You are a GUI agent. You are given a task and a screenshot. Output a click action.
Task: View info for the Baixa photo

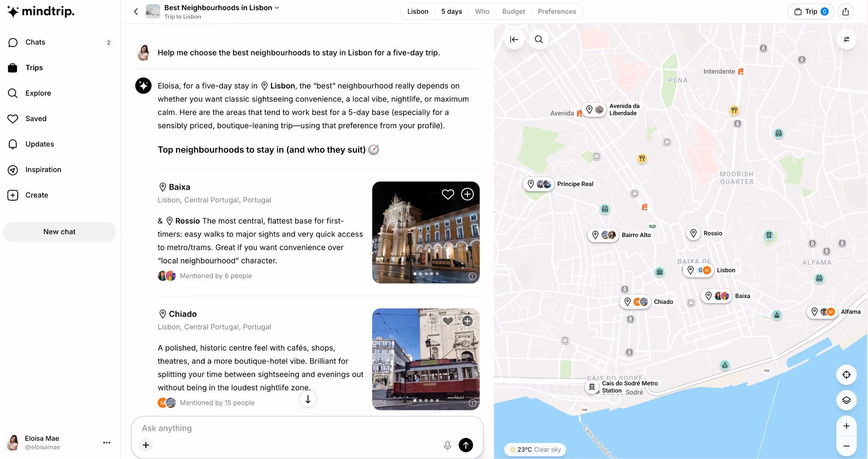pos(472,276)
